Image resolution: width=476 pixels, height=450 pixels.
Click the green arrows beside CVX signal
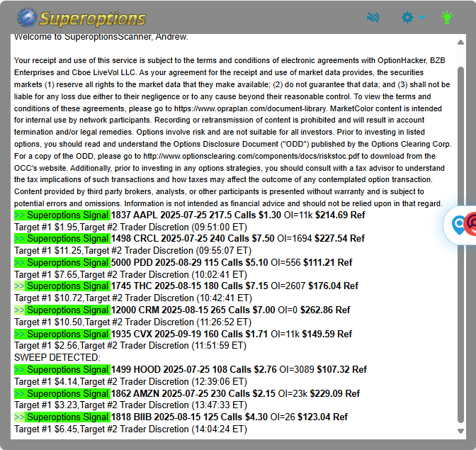point(19,334)
